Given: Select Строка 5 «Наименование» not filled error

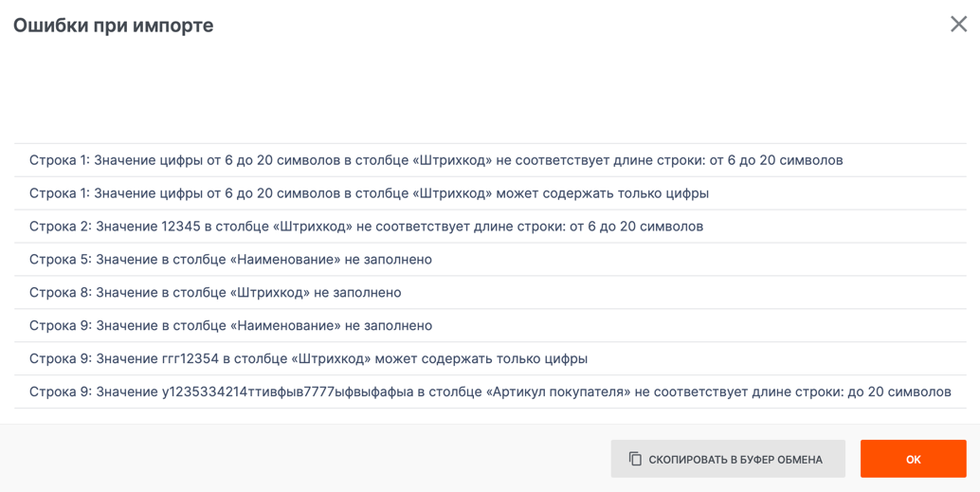Looking at the screenshot, I should 230,260.
